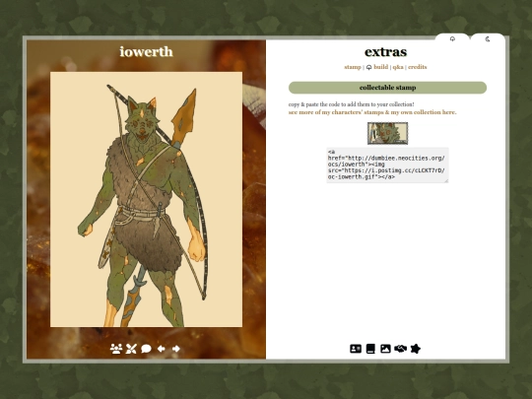Jump to credits section link
The height and width of the screenshot is (399, 532).
coord(418,67)
